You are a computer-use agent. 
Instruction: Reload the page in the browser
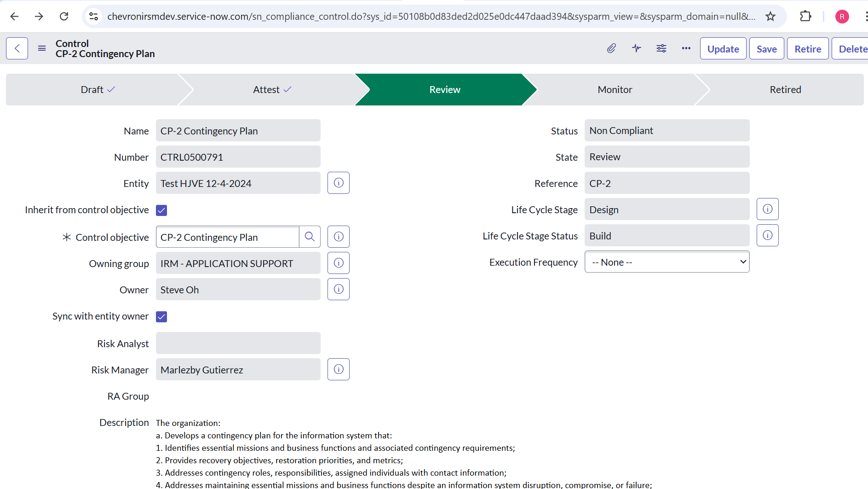pyautogui.click(x=64, y=17)
